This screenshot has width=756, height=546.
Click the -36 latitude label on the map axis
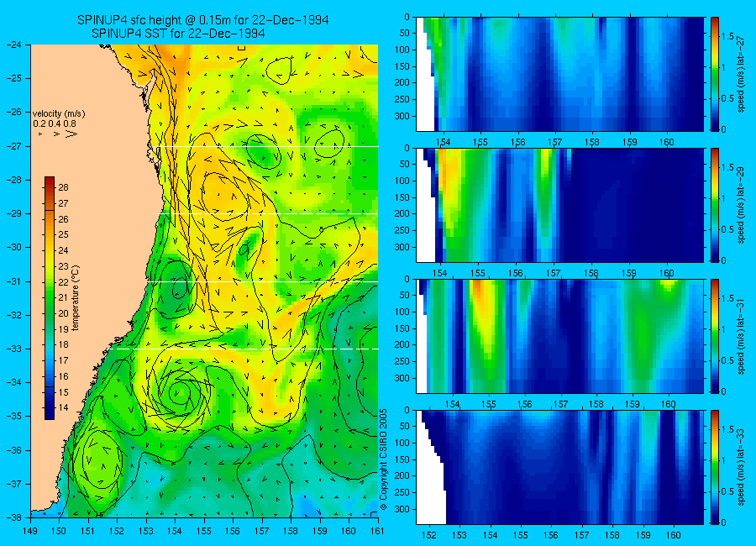[x=14, y=450]
